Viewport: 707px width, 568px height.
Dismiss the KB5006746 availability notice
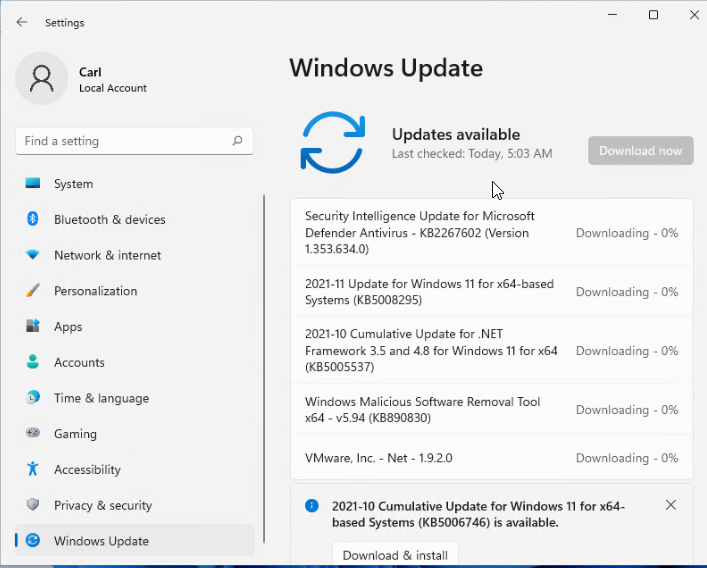tap(671, 505)
